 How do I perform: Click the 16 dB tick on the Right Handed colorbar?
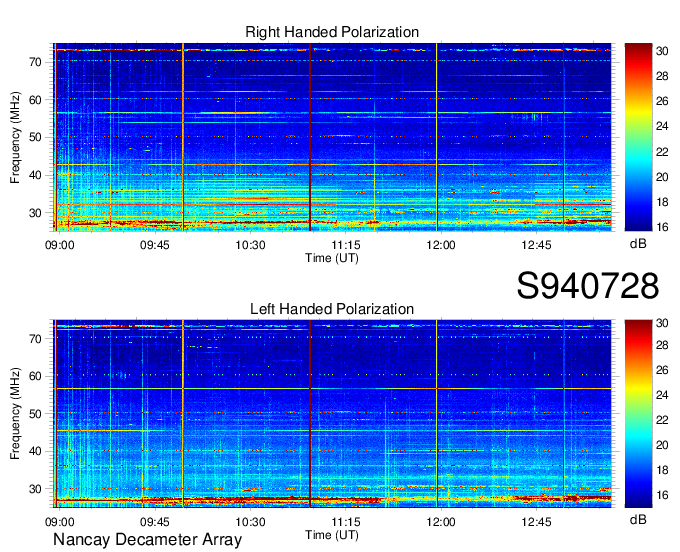(x=662, y=227)
